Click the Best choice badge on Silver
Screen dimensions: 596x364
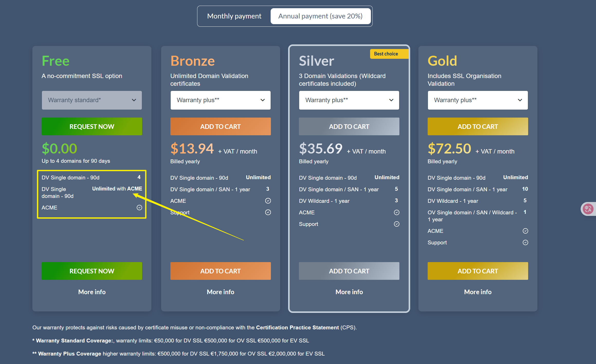point(386,54)
